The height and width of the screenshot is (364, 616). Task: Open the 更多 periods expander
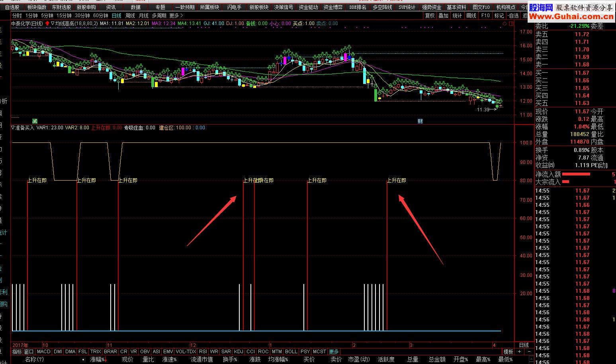176,16
